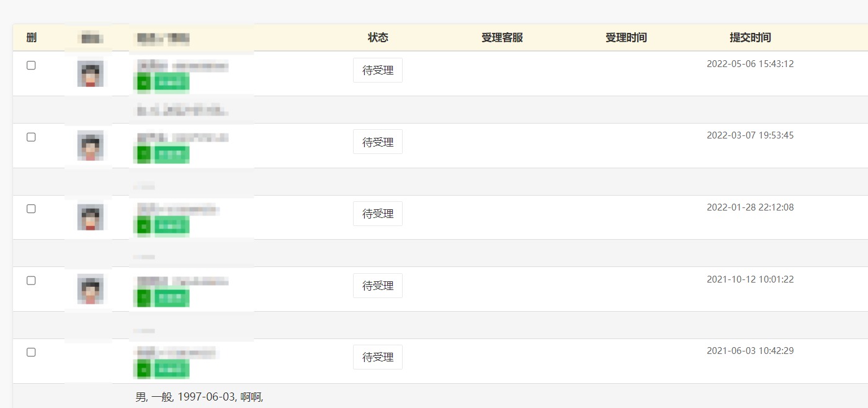Select the 受理时间 column header
868x408 pixels.
click(626, 38)
